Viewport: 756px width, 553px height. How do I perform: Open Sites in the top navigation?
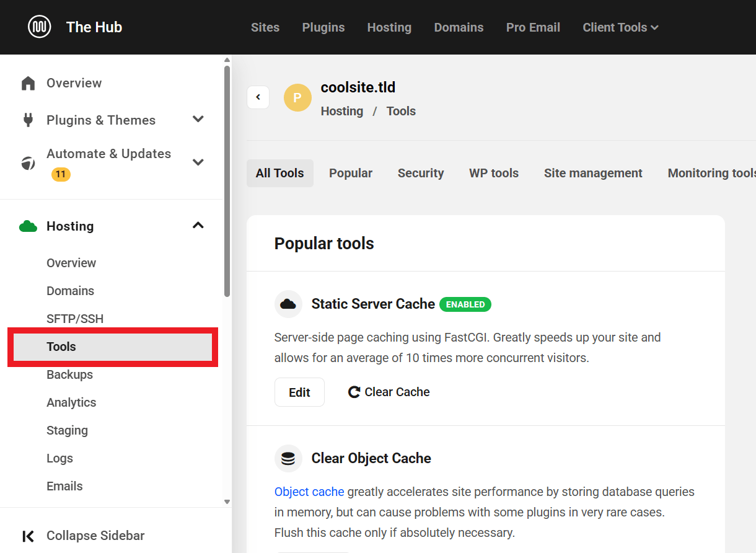point(265,27)
